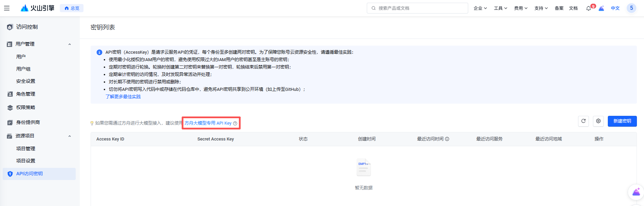The image size is (644, 206).
Task: Click help icon beside API Key link
Action: tap(235, 123)
